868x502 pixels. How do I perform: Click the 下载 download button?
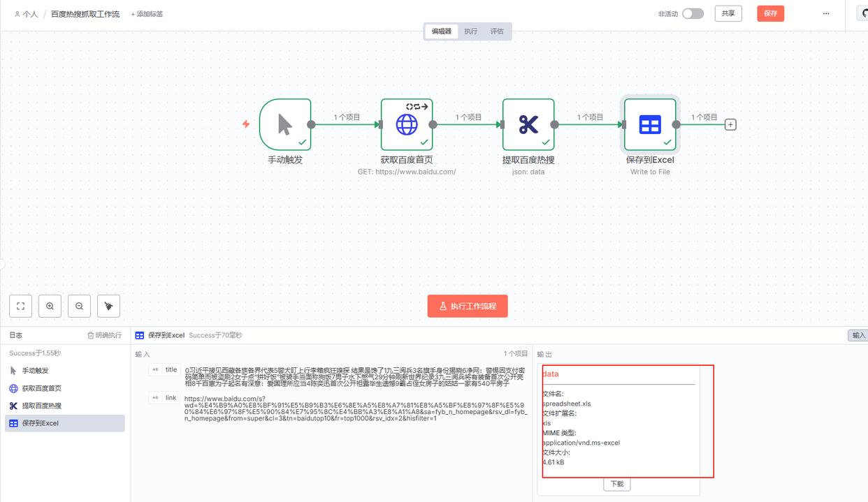point(617,484)
